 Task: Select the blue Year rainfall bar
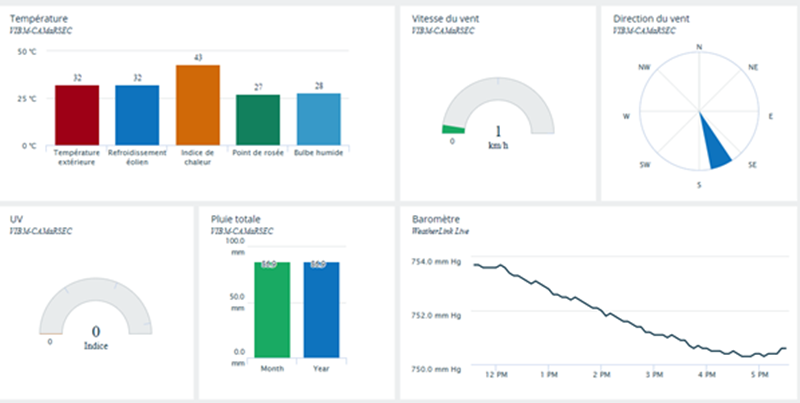(x=321, y=310)
